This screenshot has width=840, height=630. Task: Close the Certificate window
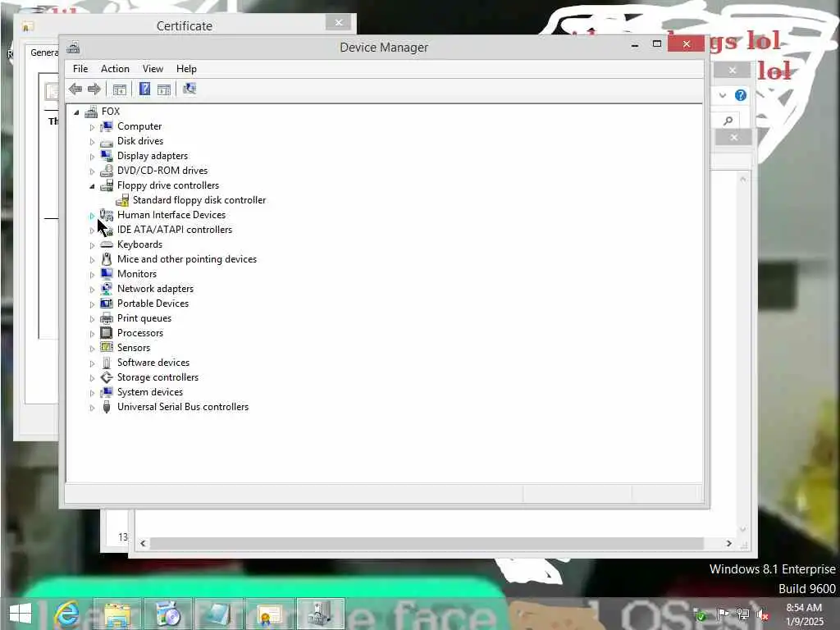[x=339, y=22]
